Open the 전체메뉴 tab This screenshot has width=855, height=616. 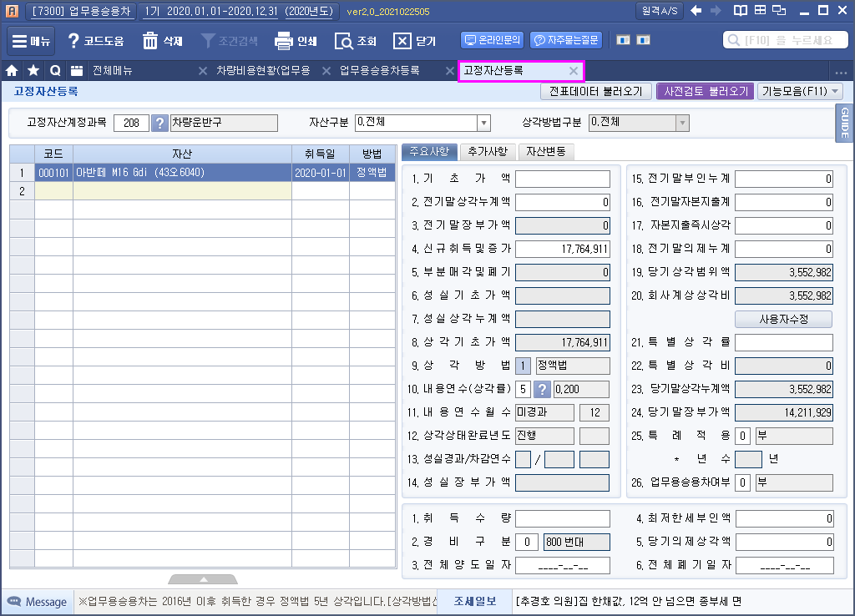pyautogui.click(x=113, y=70)
